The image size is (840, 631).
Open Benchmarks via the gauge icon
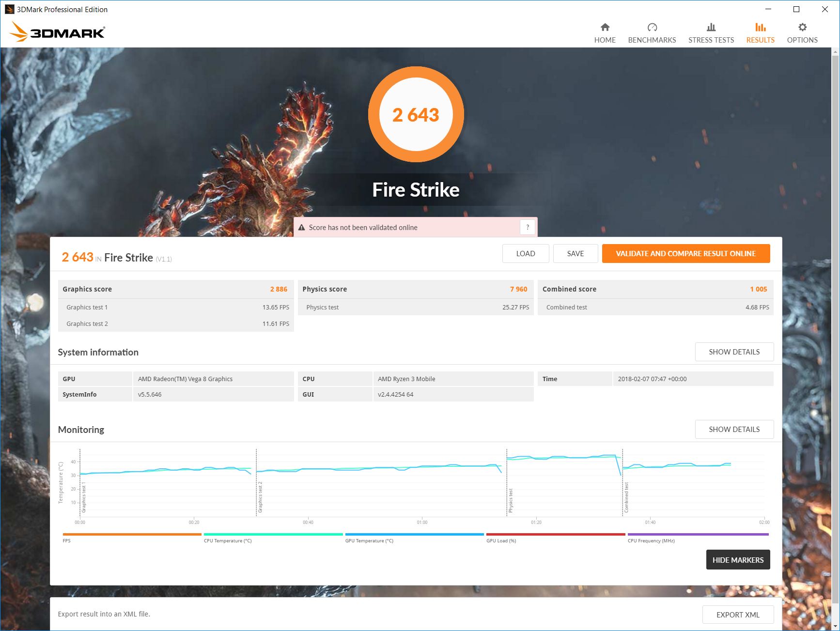tap(652, 27)
